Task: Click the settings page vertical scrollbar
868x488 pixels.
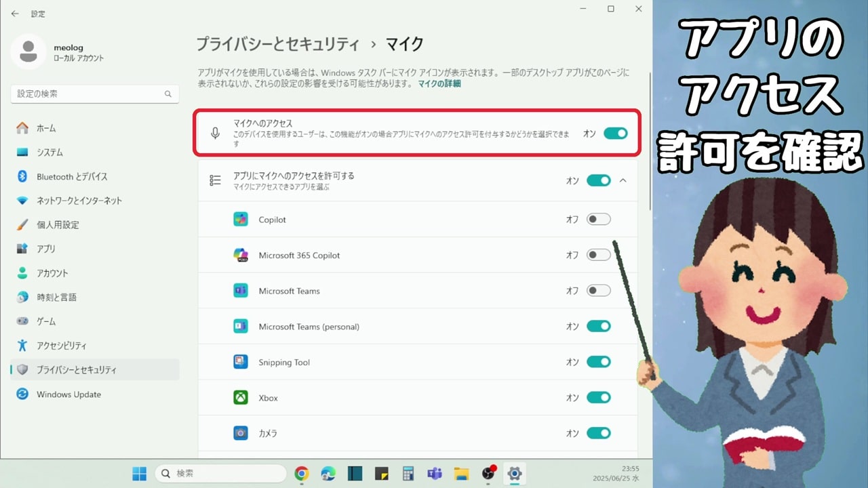Action: pos(650,142)
